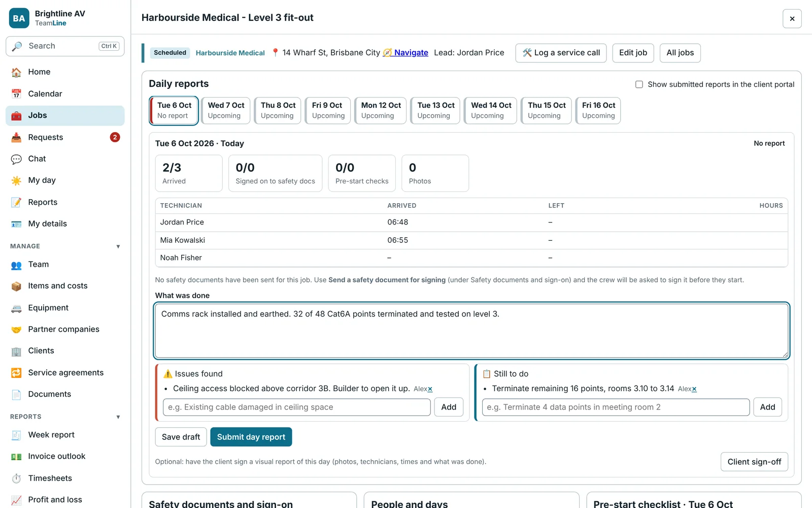Open Chat speech bubble icon
The width and height of the screenshot is (812, 508).
pyautogui.click(x=16, y=159)
